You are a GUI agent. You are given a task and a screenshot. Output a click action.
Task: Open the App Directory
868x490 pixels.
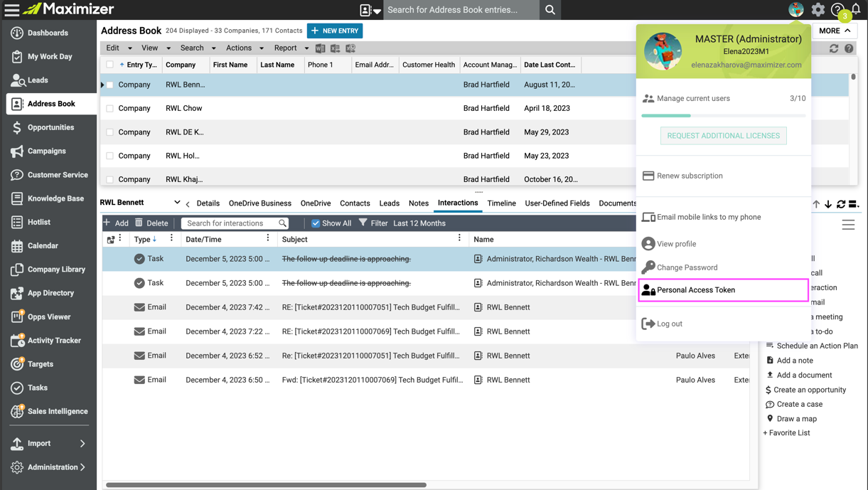(43, 293)
